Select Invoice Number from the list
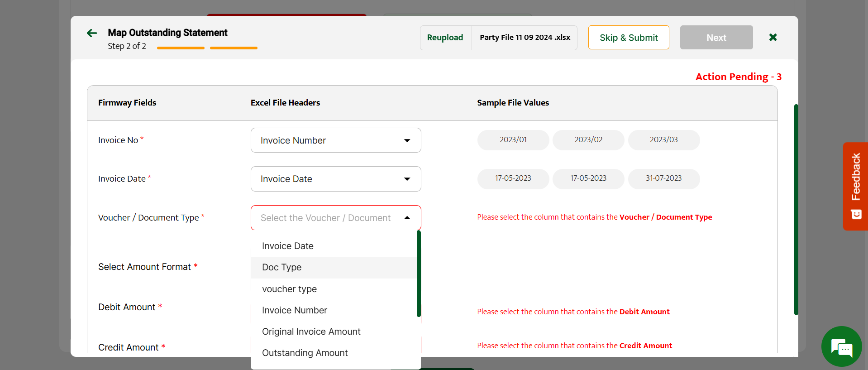Viewport: 868px width, 370px height. coord(294,310)
